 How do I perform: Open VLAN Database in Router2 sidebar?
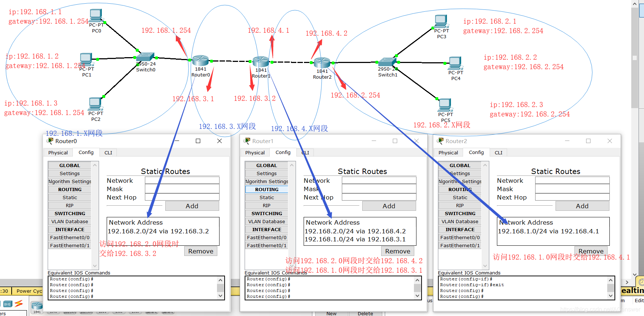click(460, 221)
